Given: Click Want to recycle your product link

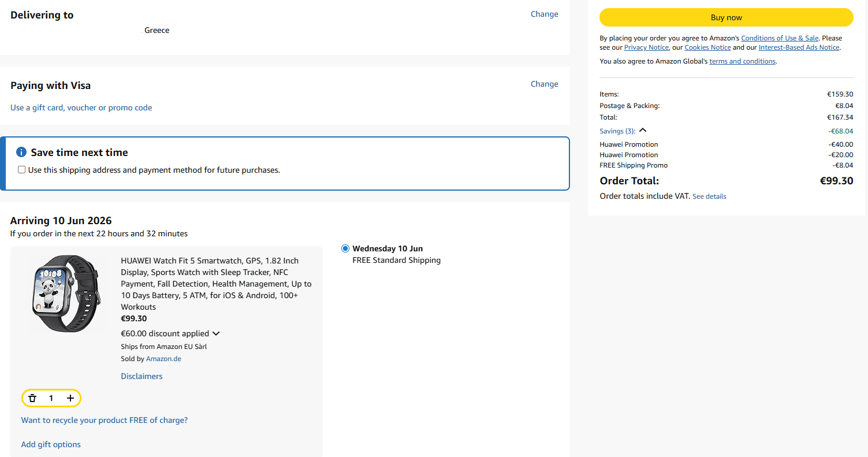Looking at the screenshot, I should pyautogui.click(x=105, y=420).
